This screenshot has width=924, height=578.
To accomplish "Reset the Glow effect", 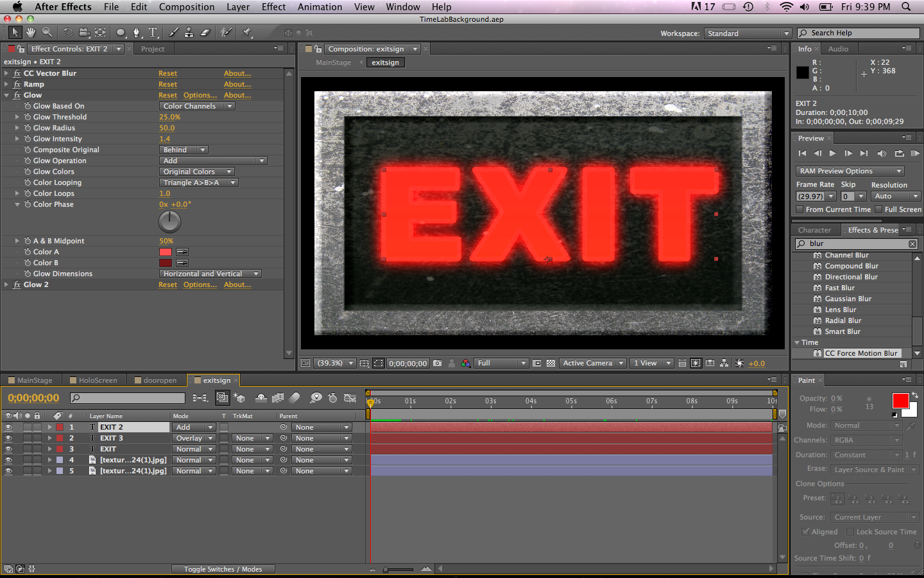I will click(167, 95).
